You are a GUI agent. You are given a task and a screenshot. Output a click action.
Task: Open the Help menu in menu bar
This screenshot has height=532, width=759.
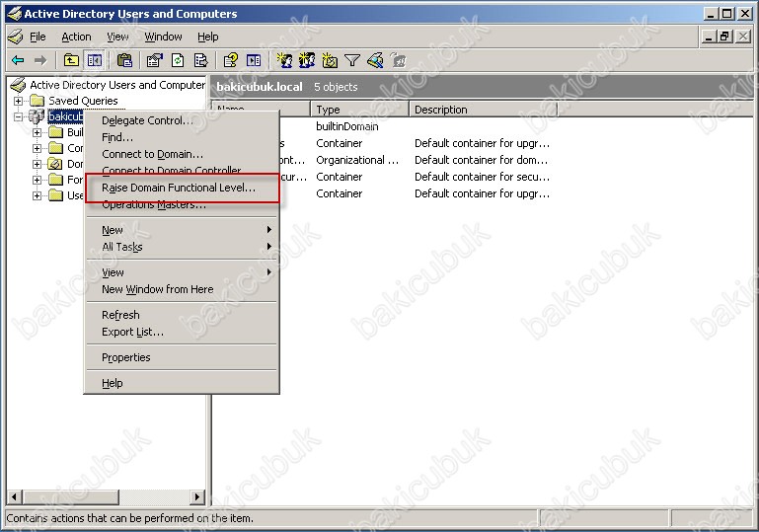point(207,37)
